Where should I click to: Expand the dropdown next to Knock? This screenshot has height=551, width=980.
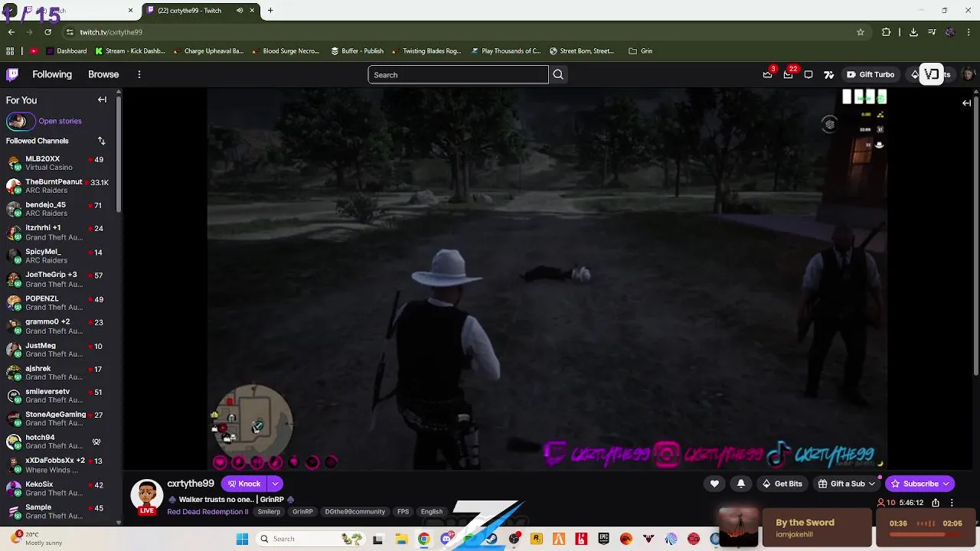[275, 484]
